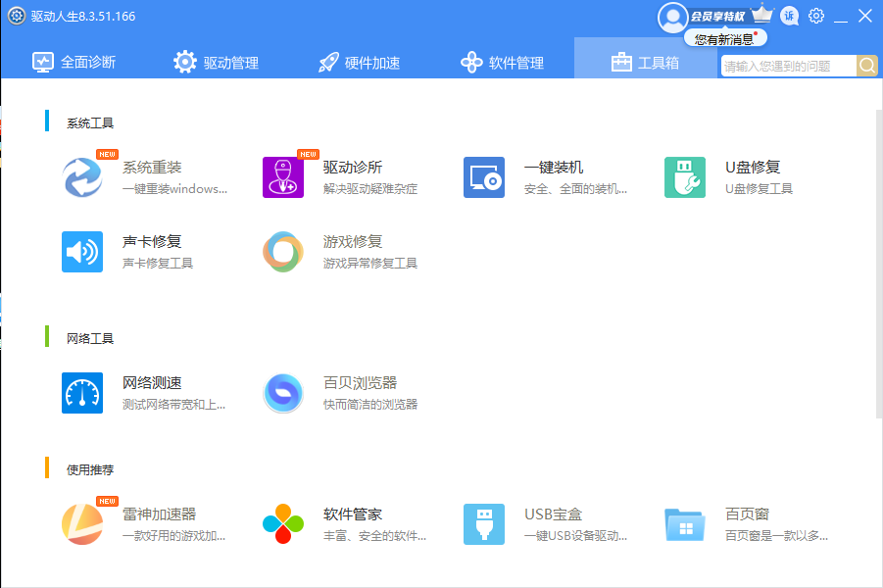Click the 网络测速 title text

(152, 383)
